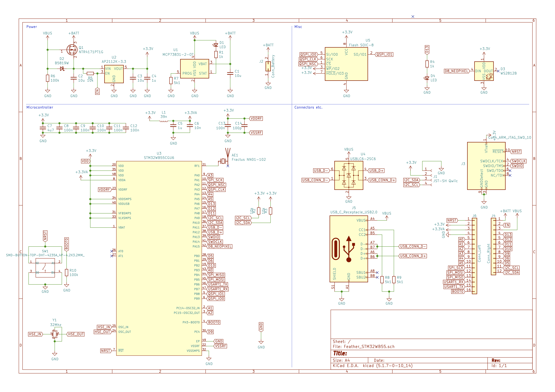
Task: Click the SWDCLK label on J3 connector
Action: (x=518, y=161)
